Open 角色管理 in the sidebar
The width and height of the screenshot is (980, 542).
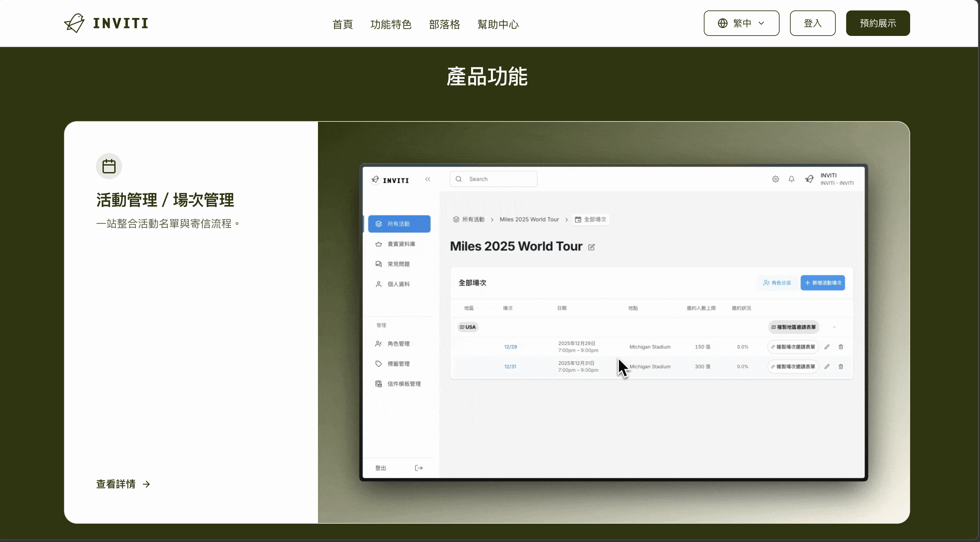pyautogui.click(x=399, y=344)
